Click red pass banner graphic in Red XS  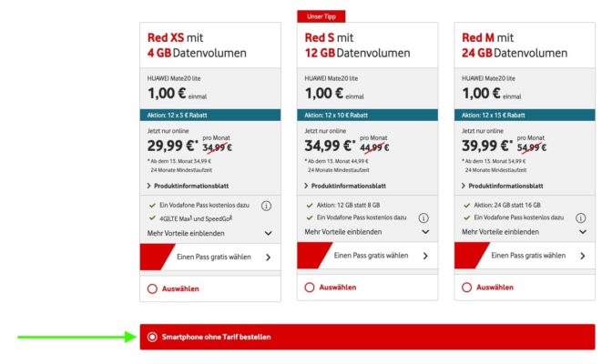tap(157, 257)
